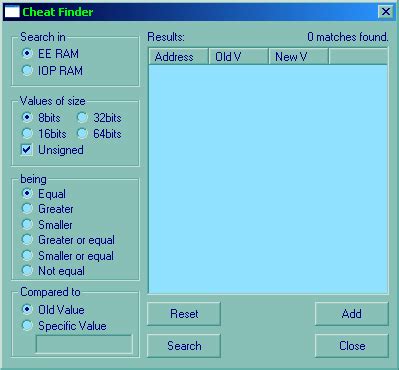This screenshot has width=399, height=370.
Task: Click the specific value input field
Action: [84, 344]
